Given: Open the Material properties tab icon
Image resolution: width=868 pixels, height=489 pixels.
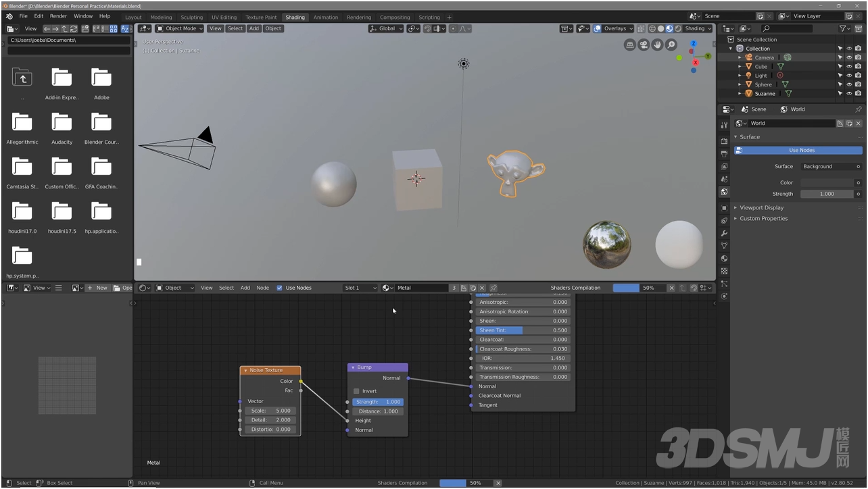Looking at the screenshot, I should pyautogui.click(x=724, y=258).
